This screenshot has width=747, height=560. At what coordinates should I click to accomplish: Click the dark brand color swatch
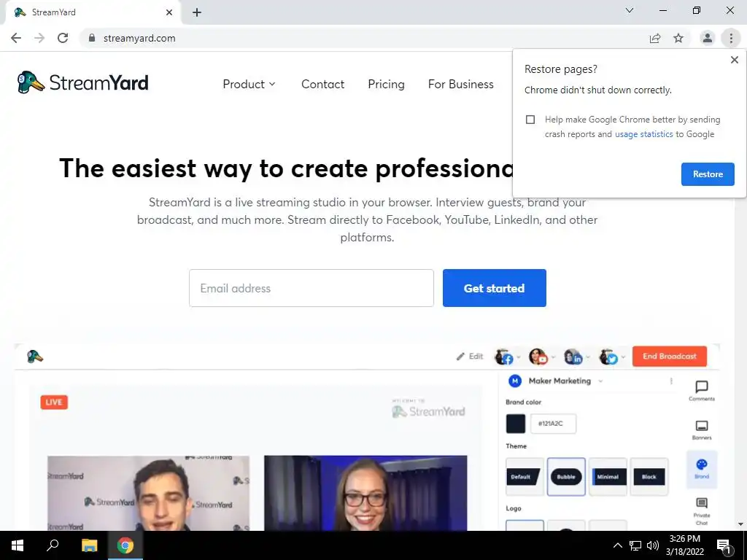tap(516, 424)
